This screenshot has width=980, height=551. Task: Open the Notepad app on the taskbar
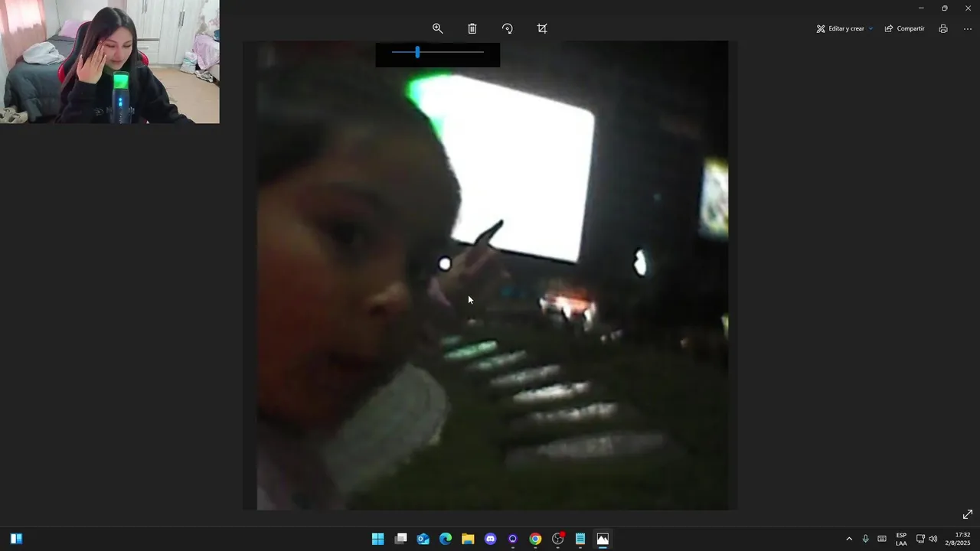point(580,539)
